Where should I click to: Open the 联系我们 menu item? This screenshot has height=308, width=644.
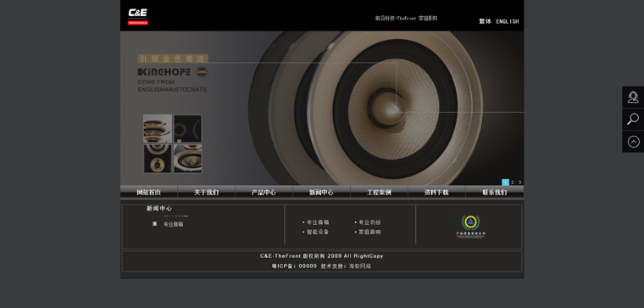(495, 193)
